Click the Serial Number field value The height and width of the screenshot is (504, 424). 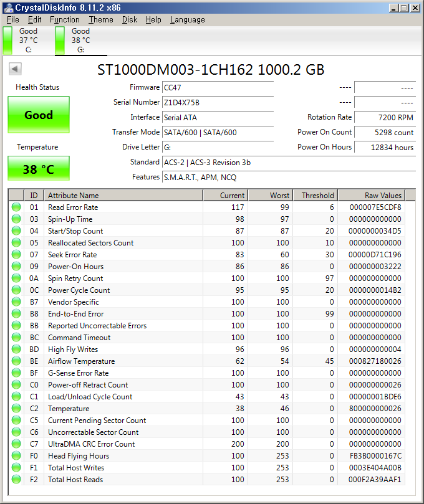[217, 102]
